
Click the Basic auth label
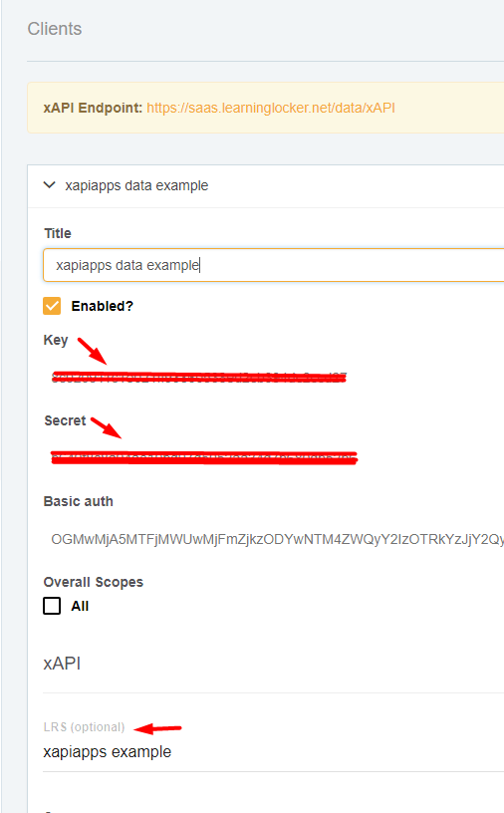tap(79, 501)
